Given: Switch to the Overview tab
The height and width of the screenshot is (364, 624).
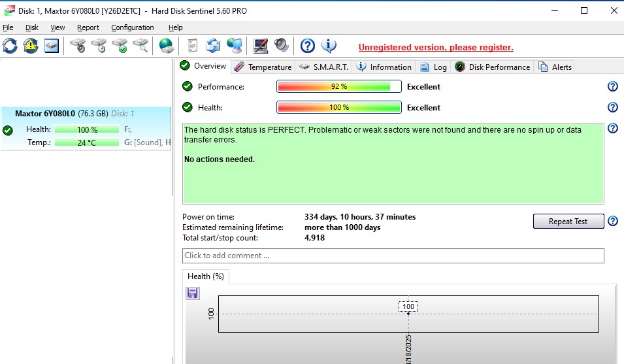Looking at the screenshot, I should click(203, 65).
